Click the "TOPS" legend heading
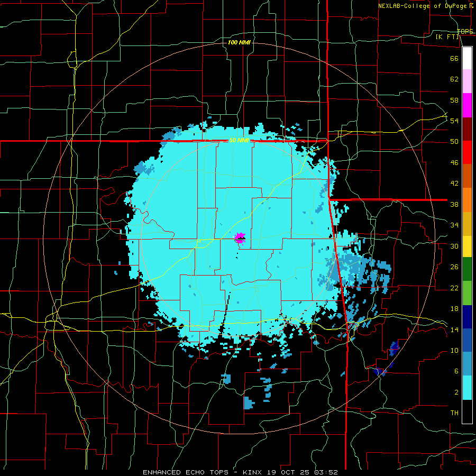This screenshot has height=476, width=476. pos(465,32)
